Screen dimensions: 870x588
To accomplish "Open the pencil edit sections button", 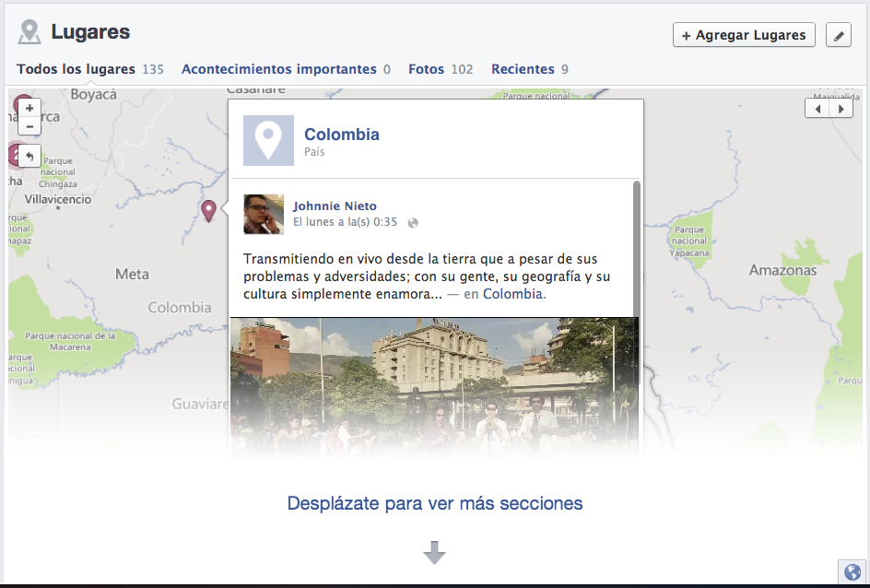I will (x=839, y=35).
